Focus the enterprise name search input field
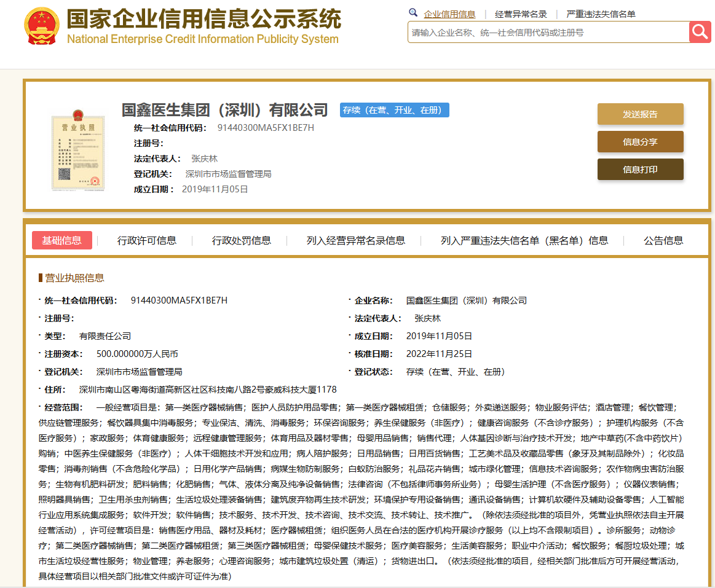The height and width of the screenshot is (588, 715). (x=548, y=33)
